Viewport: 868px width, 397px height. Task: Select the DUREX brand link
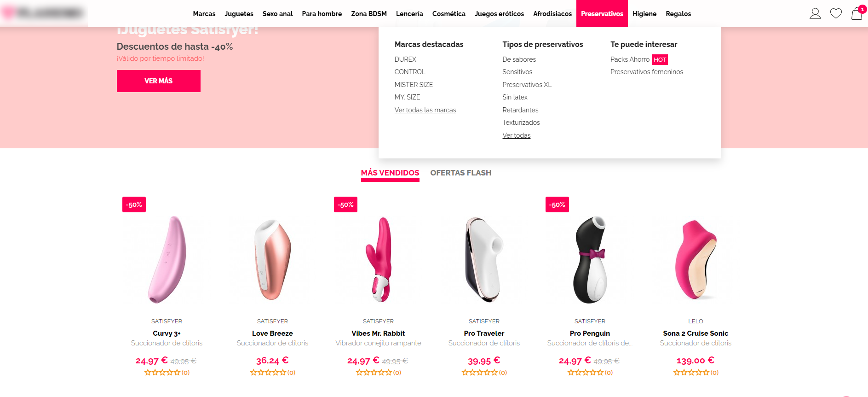pos(405,59)
